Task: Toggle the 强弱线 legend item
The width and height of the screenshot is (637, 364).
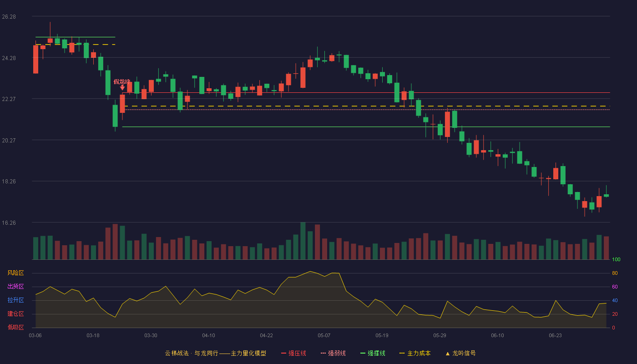Action: click(x=333, y=353)
